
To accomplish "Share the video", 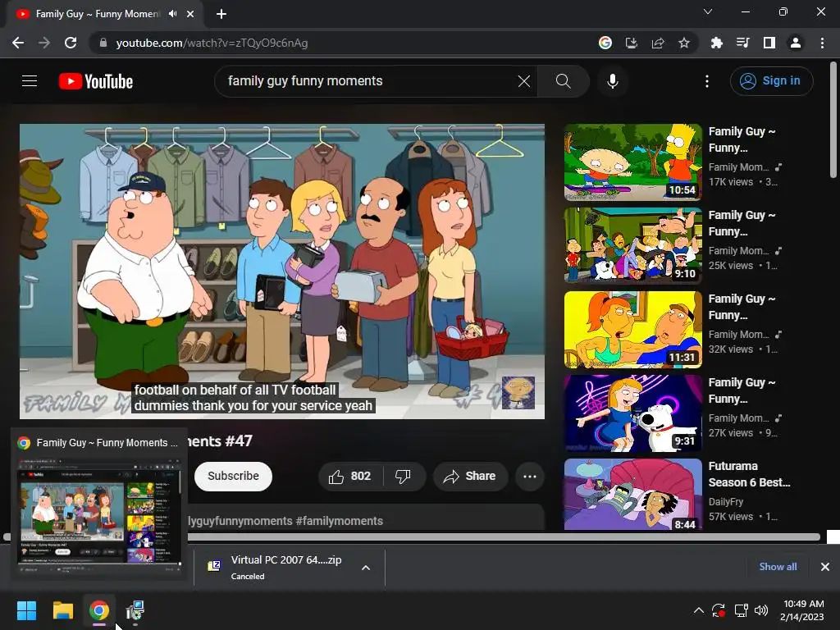I will click(x=470, y=477).
